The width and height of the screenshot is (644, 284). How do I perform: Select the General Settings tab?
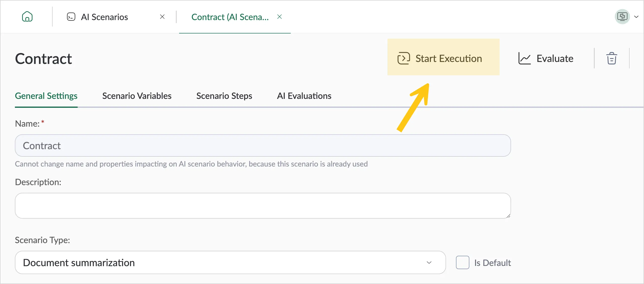[x=46, y=96]
